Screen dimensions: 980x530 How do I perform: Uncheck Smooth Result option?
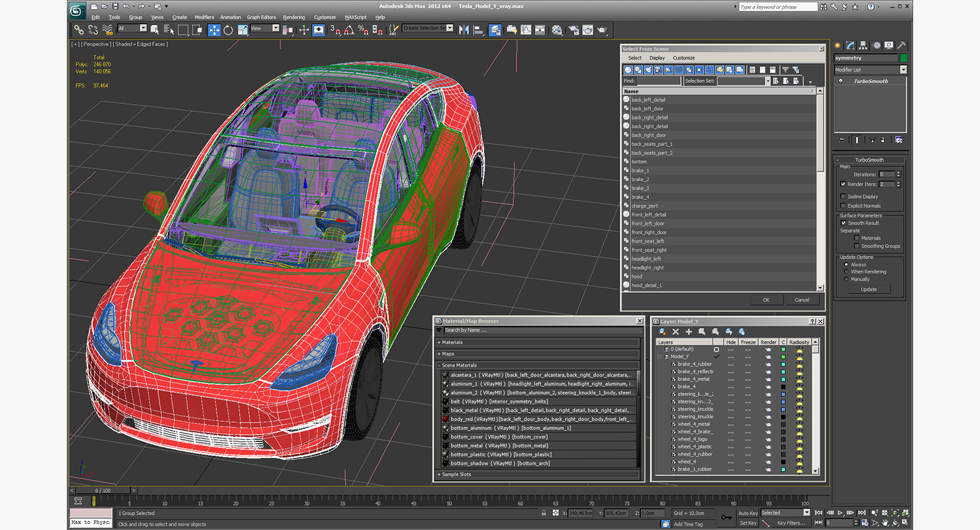click(843, 223)
